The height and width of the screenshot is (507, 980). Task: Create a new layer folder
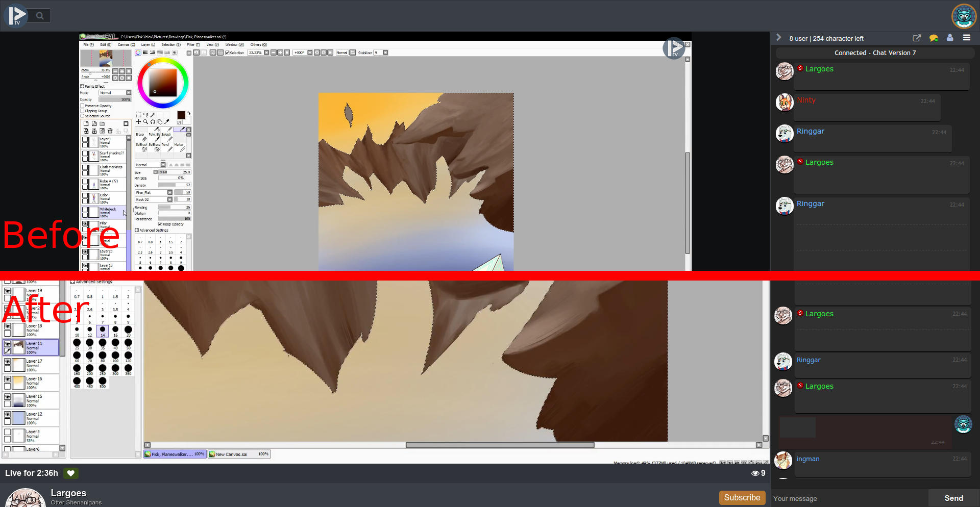[x=102, y=123]
